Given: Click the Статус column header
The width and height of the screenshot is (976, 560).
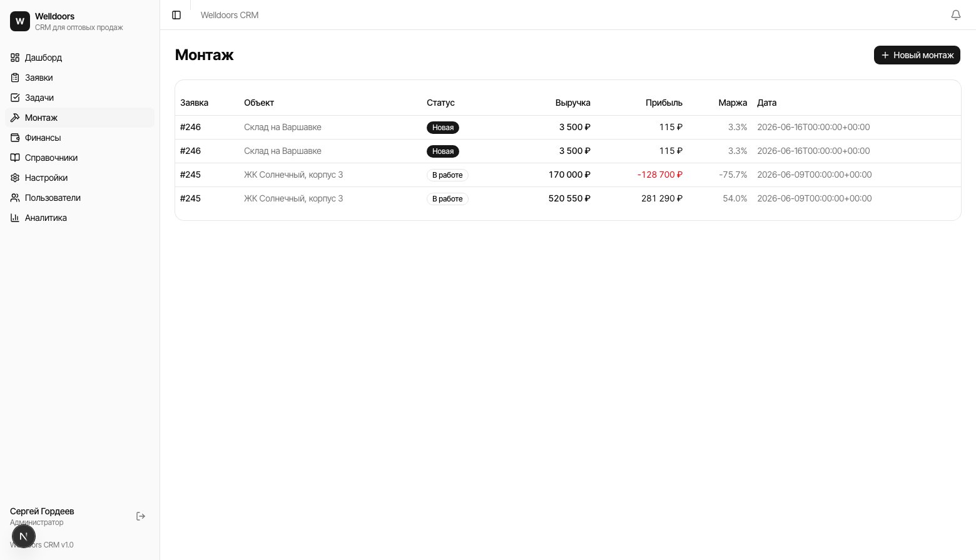Looking at the screenshot, I should click(440, 103).
